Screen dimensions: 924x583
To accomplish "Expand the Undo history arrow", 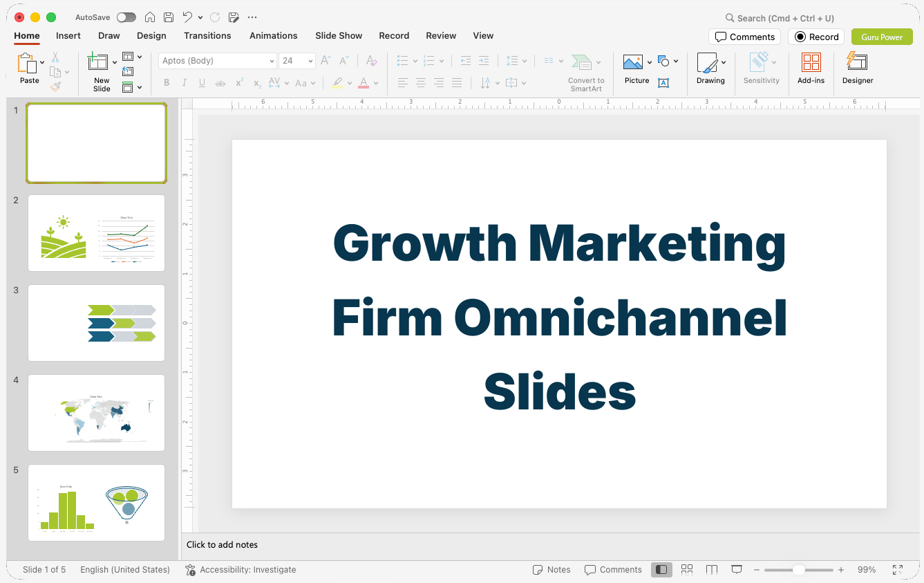I will tap(200, 17).
